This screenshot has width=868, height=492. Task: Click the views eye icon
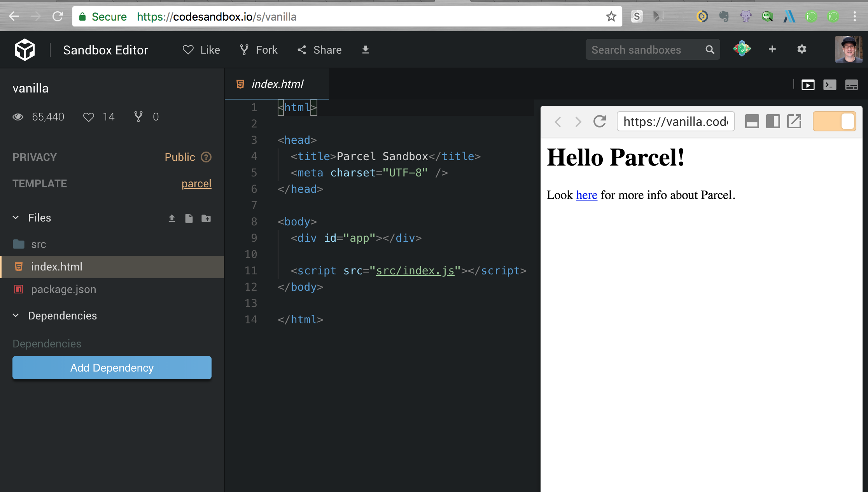(x=18, y=117)
